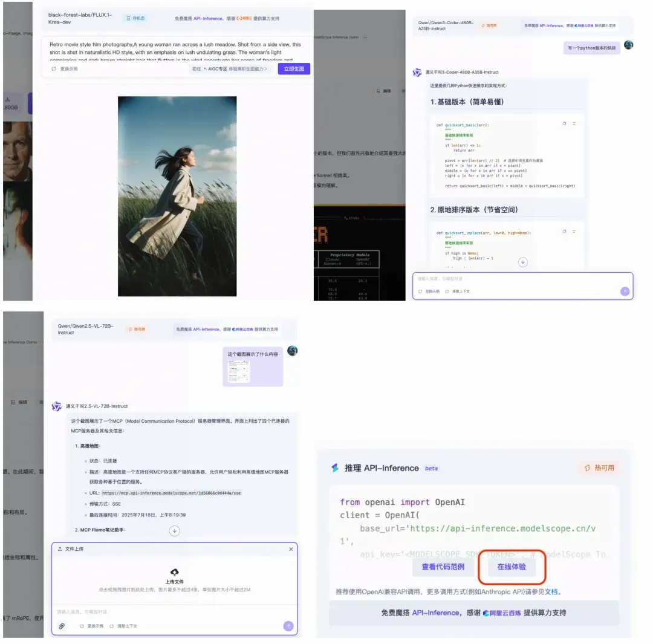Open the API-Inference link in the Qwen3-Coder header
This screenshot has height=644, width=653.
551,26
